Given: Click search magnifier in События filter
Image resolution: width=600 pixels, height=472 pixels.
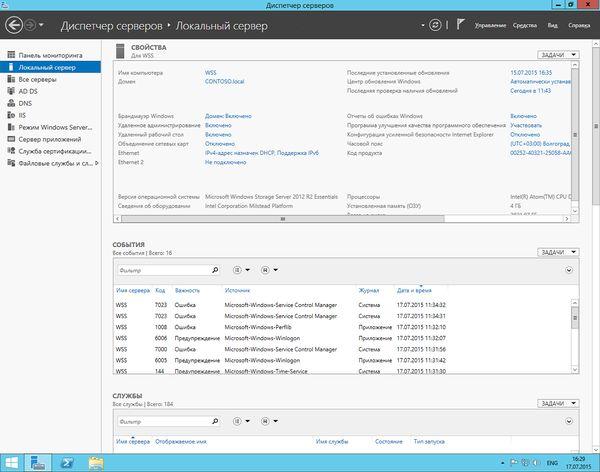Looking at the screenshot, I should (215, 270).
